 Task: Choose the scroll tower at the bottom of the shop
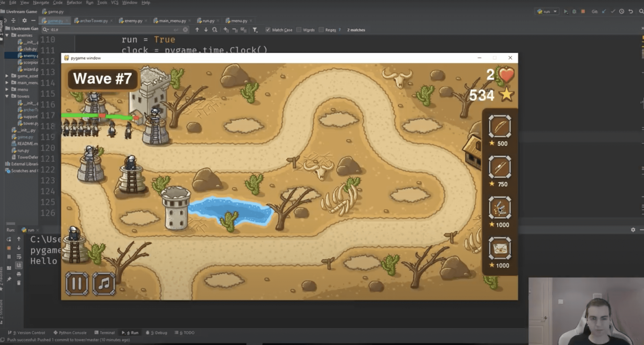[500, 248]
